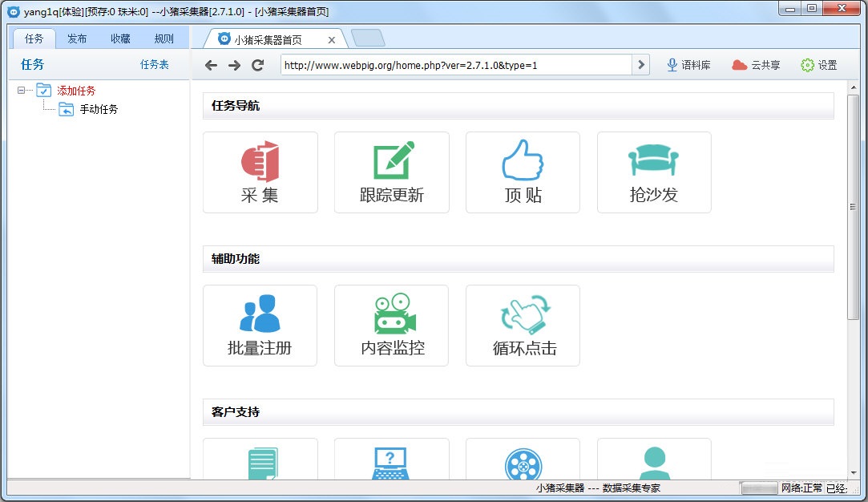Viewport: 868px width, 502px height.
Task: Open the 批量注册 batch registration tool
Action: pyautogui.click(x=260, y=325)
